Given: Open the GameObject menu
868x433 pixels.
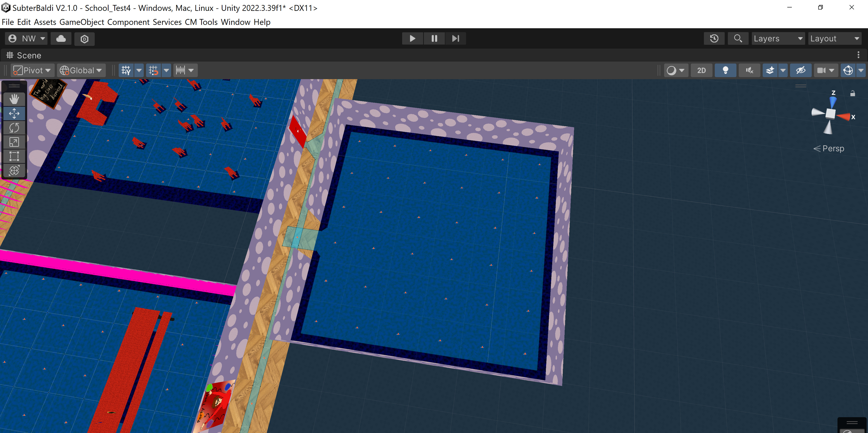Looking at the screenshot, I should tap(82, 22).
